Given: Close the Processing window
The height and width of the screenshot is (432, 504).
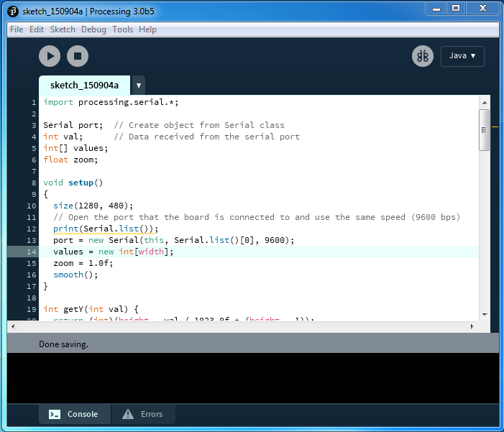Looking at the screenshot, I should [482, 9].
